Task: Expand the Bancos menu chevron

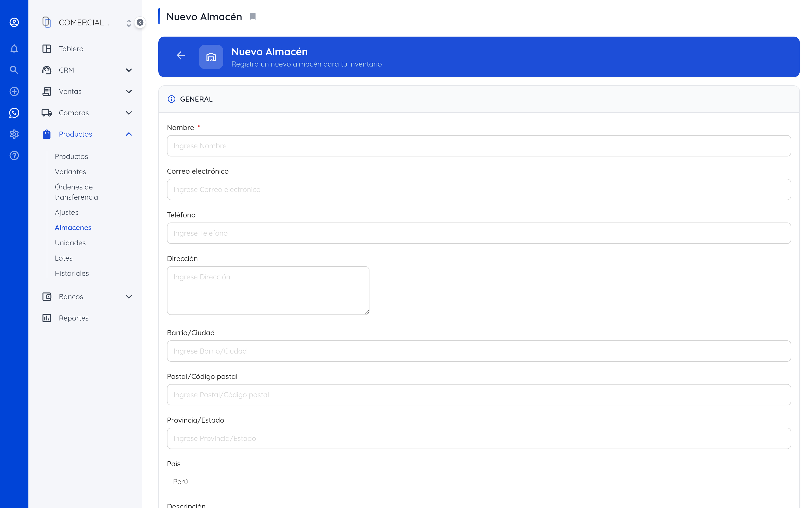Action: (x=129, y=297)
